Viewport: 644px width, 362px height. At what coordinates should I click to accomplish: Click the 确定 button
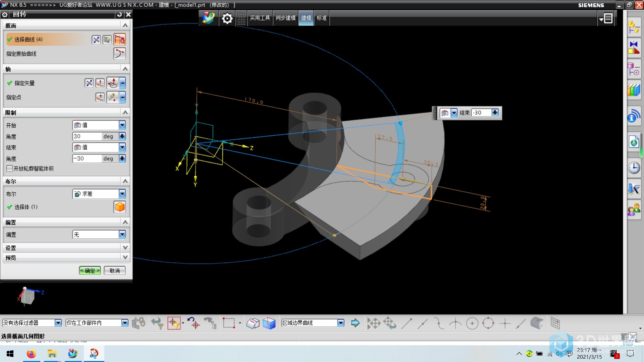[90, 270]
